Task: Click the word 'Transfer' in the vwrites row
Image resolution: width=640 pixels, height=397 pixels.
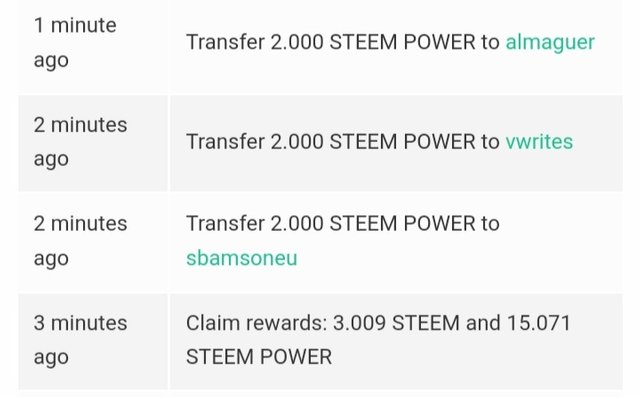Action: pos(225,142)
